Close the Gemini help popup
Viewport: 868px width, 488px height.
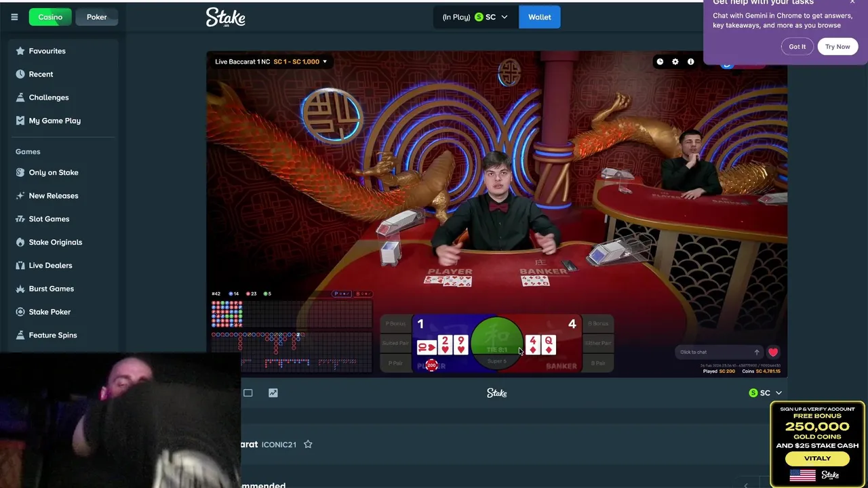click(852, 2)
